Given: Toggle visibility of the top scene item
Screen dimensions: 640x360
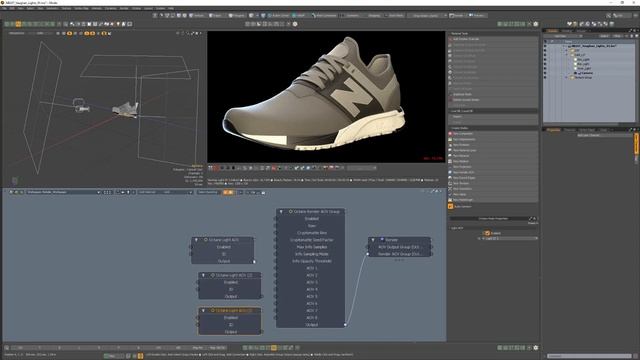Looking at the screenshot, I should 545,46.
